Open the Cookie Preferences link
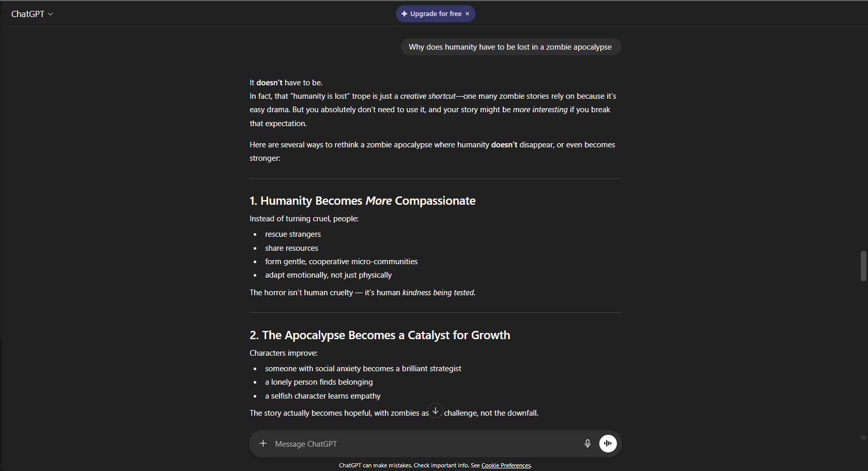This screenshot has height=471, width=868. 506,465
